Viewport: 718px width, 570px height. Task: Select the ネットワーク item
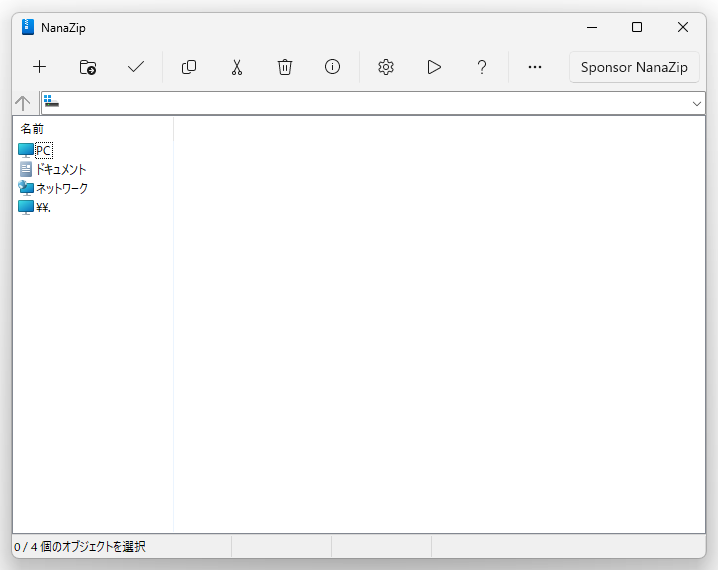[x=62, y=188]
